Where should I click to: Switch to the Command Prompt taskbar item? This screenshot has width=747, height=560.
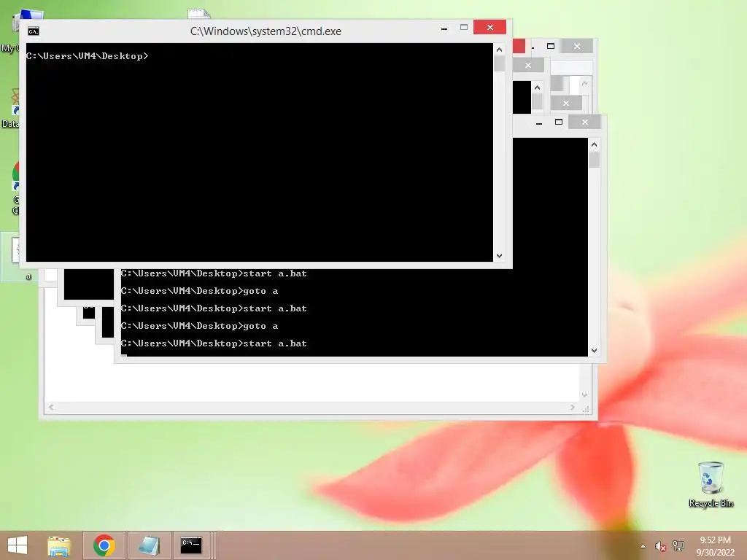coord(191,545)
